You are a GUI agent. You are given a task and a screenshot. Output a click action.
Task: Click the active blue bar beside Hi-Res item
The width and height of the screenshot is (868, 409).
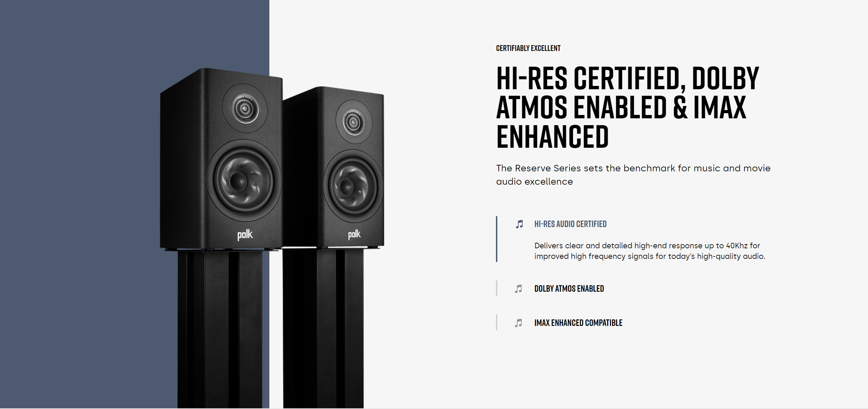tap(497, 239)
